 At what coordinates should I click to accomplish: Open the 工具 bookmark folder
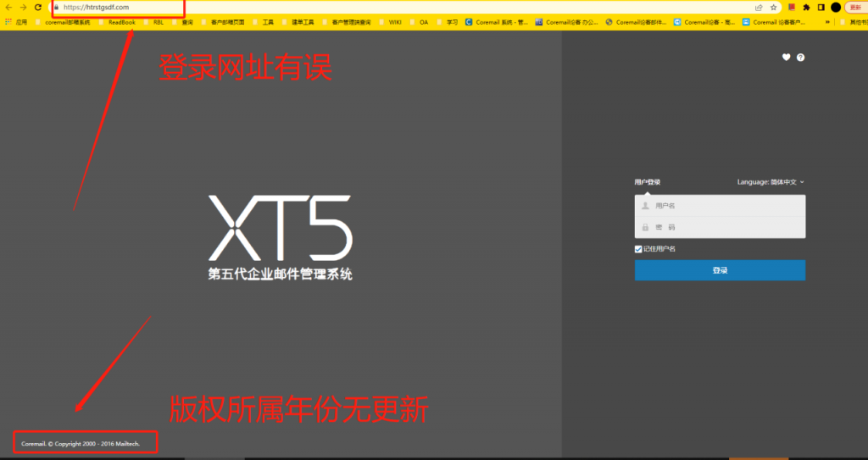coord(264,22)
